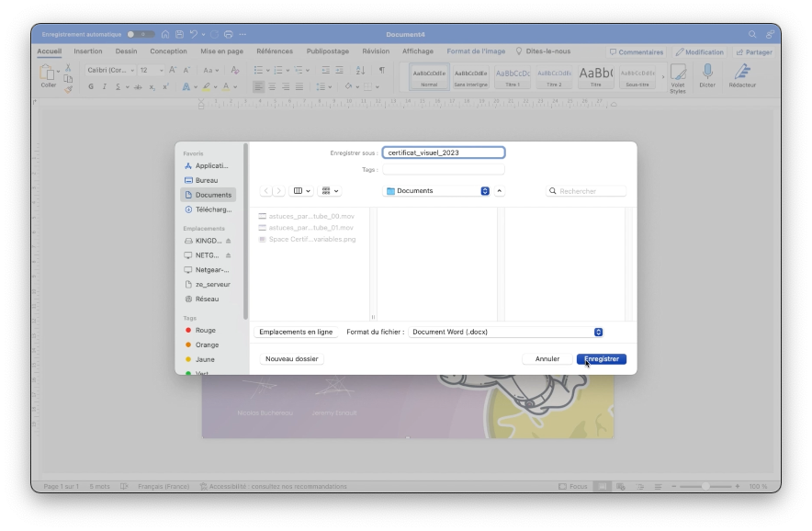Viewport: 812px width, 531px height.
Task: Eject the KINGD... volume
Action: coord(229,241)
